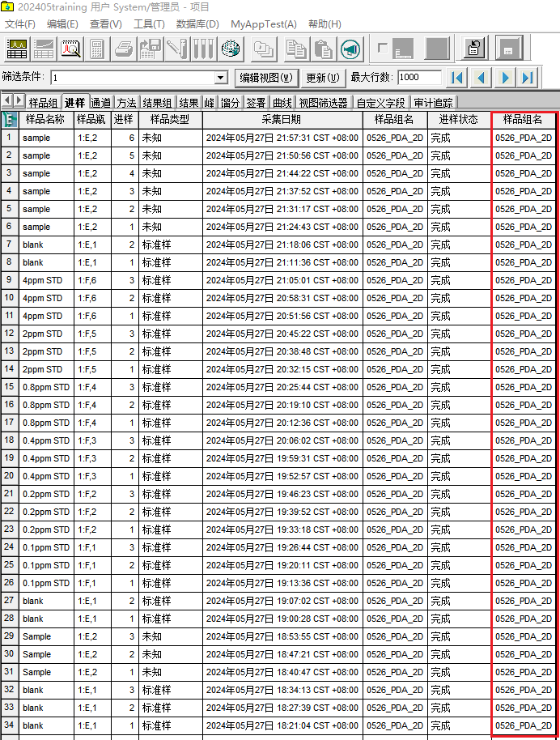The image size is (560, 740).
Task: Jump to last page of records
Action: click(x=528, y=78)
